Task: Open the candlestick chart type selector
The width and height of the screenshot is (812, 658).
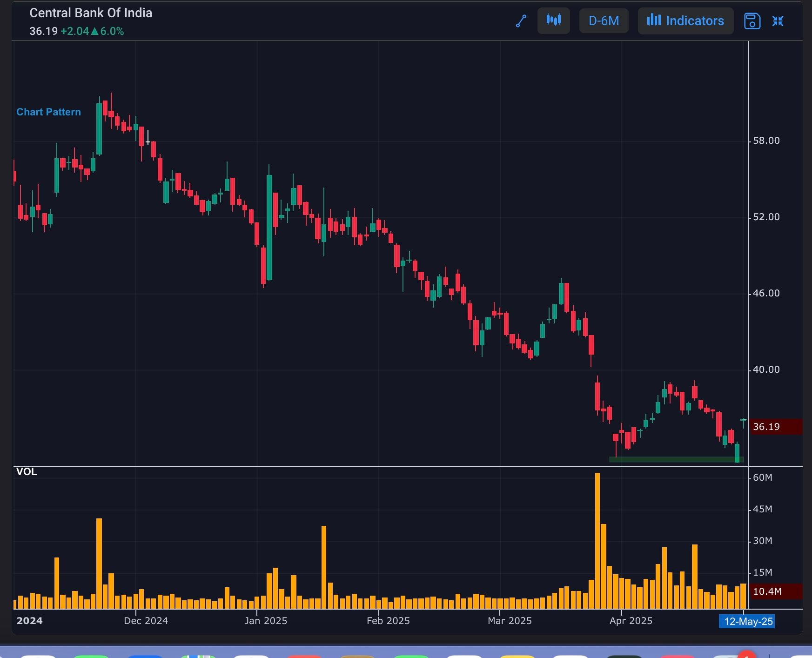Action: [554, 20]
